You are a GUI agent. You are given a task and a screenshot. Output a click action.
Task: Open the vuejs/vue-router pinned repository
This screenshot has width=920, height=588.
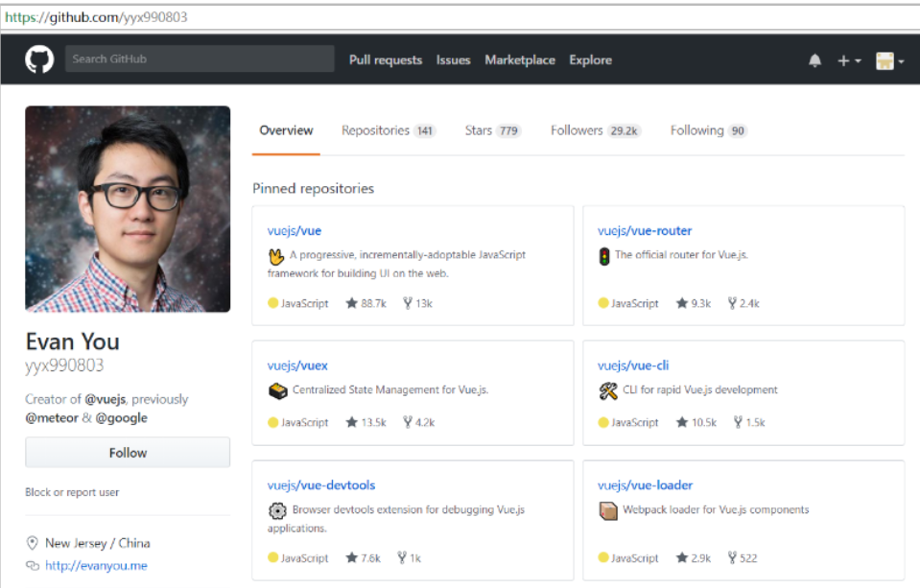(x=645, y=230)
